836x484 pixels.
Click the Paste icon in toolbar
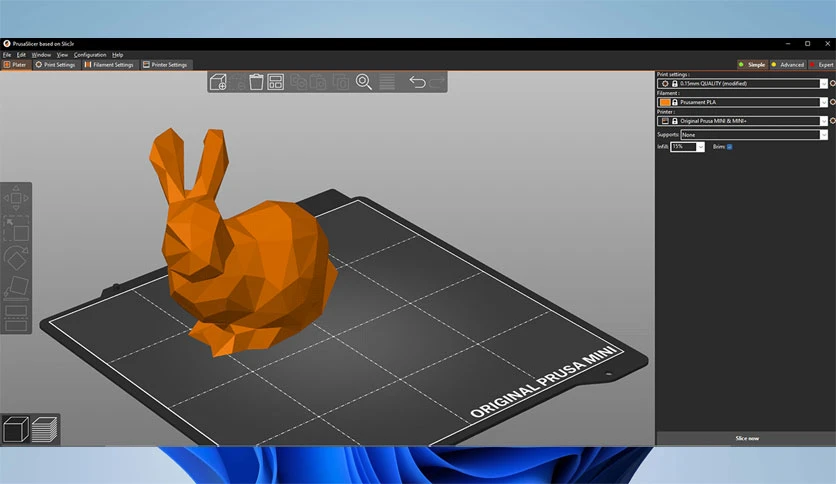[x=318, y=82]
